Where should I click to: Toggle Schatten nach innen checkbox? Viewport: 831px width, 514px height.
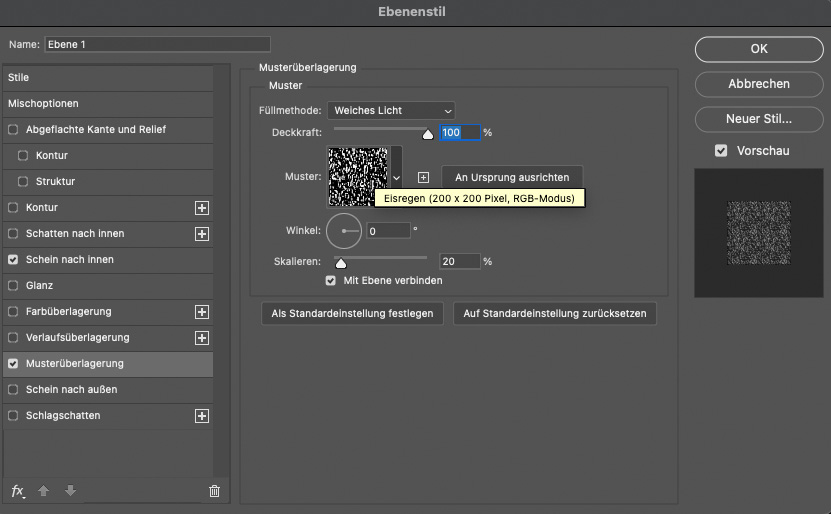13,233
